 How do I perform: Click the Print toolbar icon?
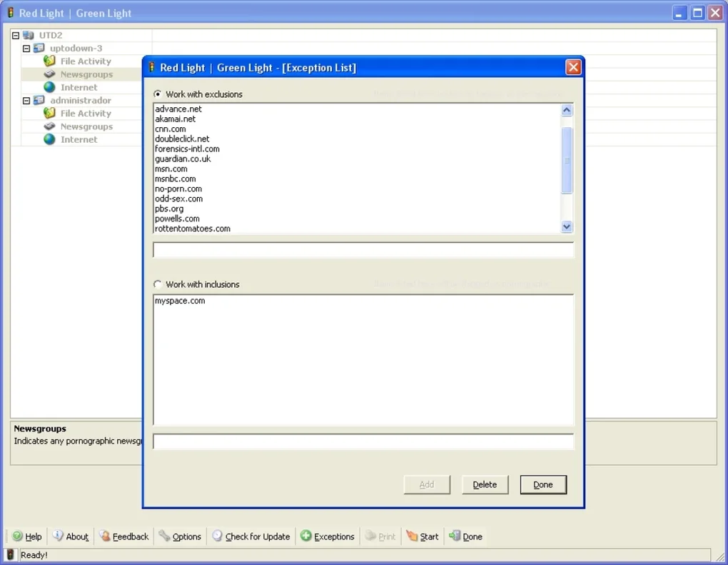pyautogui.click(x=370, y=536)
